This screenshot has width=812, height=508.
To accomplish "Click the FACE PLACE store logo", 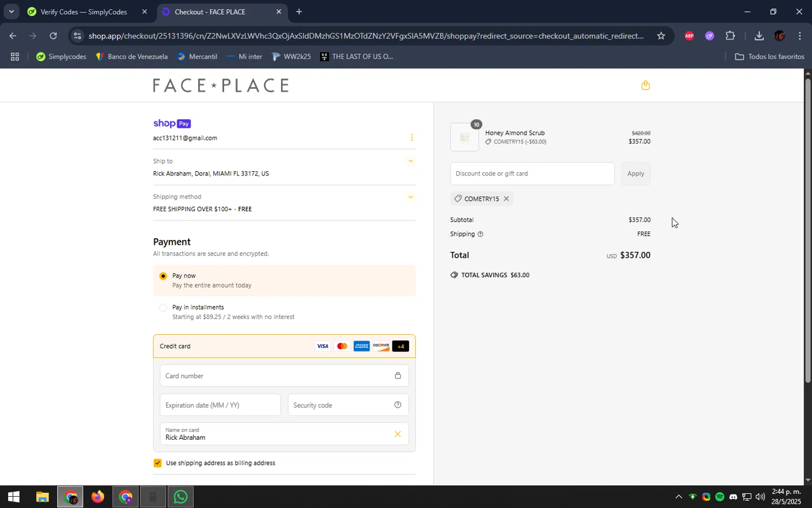I will click(x=221, y=85).
